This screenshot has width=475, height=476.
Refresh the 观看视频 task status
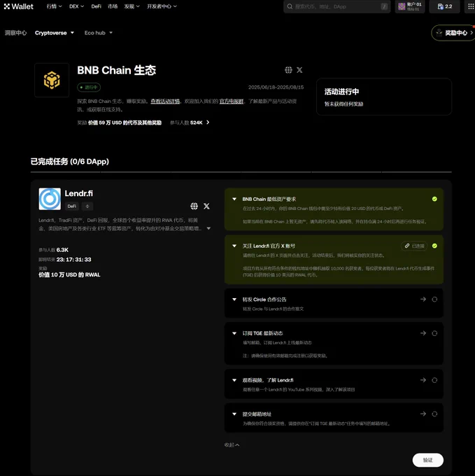(x=434, y=380)
